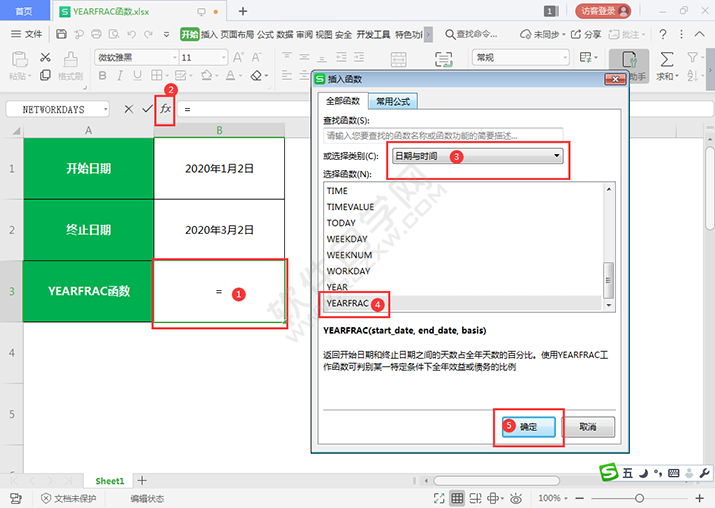This screenshot has width=715, height=508.
Task: Click the Merge and Center icon
Action: click(x=399, y=59)
